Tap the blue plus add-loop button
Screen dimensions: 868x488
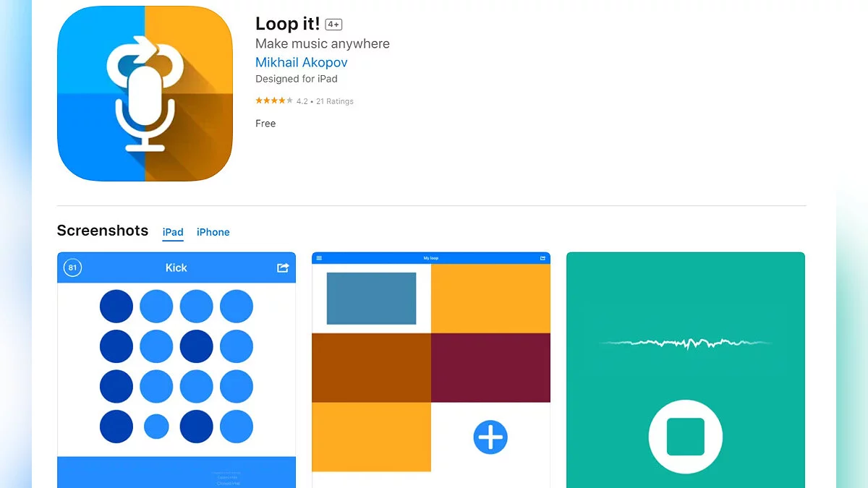coord(490,437)
